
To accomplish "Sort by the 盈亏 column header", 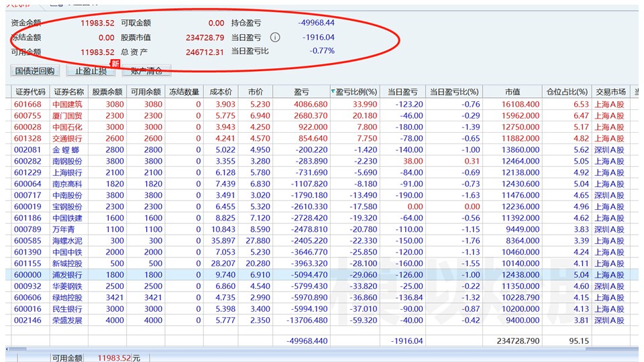I will pos(301,92).
